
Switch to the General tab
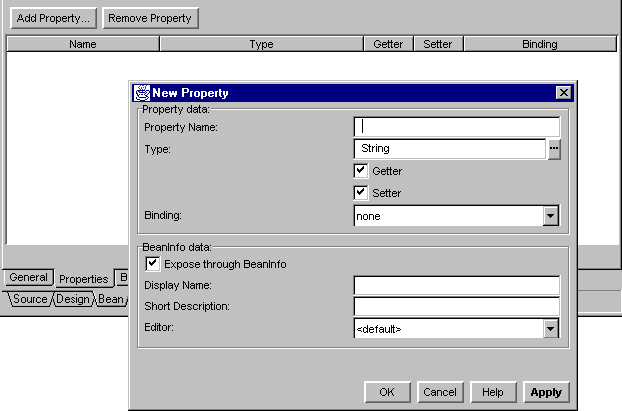coord(29,278)
